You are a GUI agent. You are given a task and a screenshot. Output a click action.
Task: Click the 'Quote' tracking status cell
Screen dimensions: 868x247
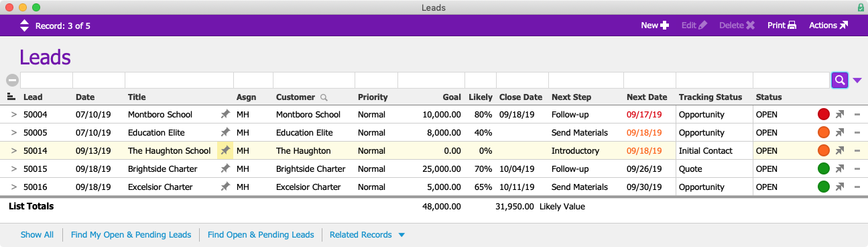(x=690, y=169)
